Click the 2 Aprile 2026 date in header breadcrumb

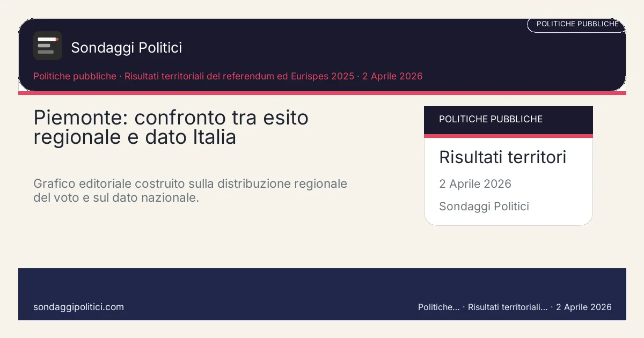coord(392,76)
